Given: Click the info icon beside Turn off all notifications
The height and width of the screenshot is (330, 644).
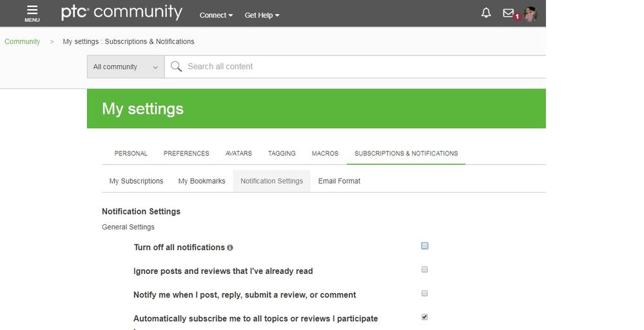Looking at the screenshot, I should pos(230,247).
